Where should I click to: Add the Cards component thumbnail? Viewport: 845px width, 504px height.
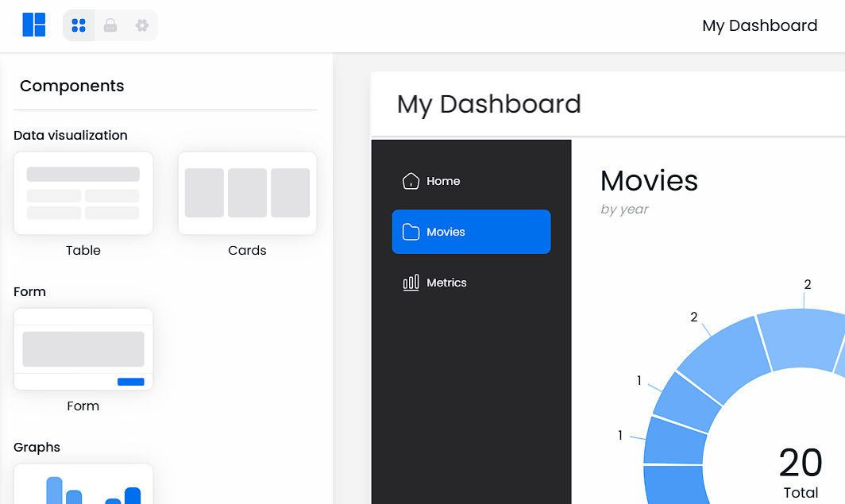[247, 194]
